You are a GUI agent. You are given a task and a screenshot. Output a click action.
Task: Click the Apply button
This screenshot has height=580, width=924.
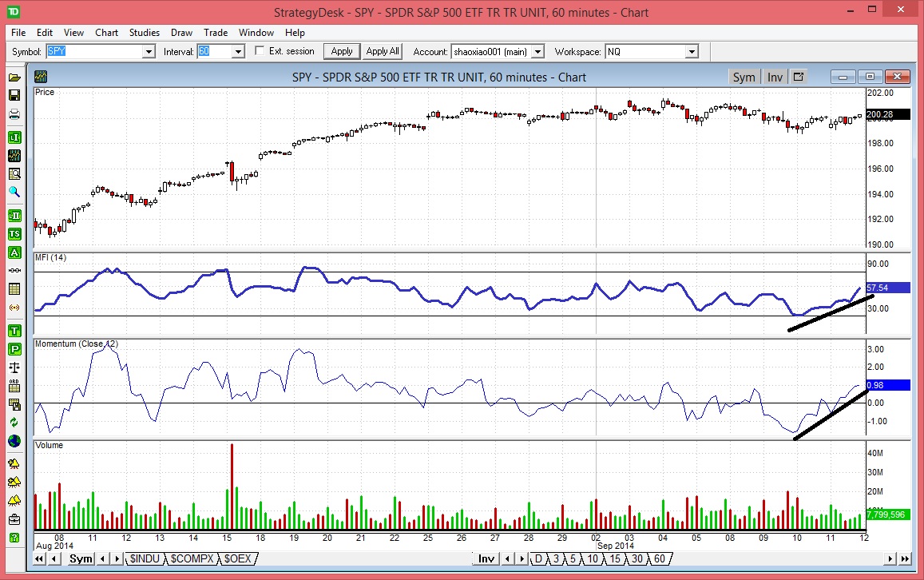(342, 51)
